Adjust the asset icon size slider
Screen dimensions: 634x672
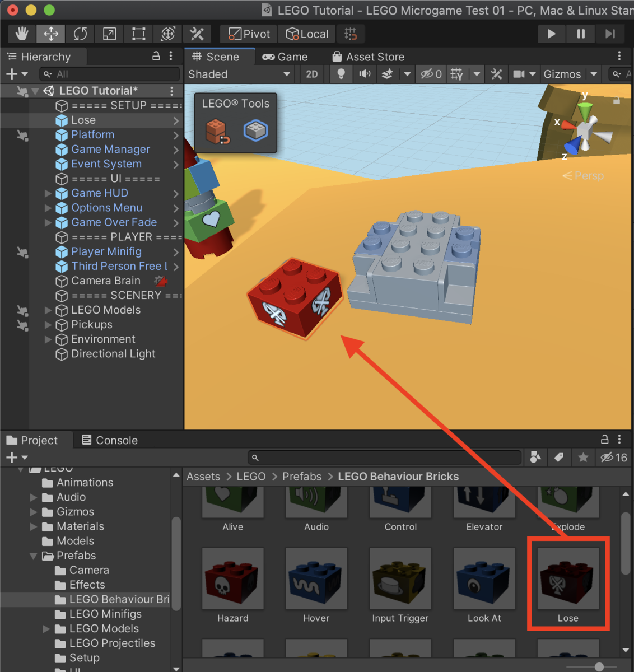[x=599, y=666]
